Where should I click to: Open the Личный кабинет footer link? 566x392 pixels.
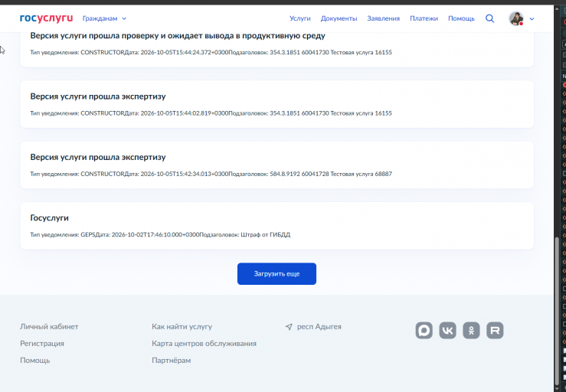49,327
